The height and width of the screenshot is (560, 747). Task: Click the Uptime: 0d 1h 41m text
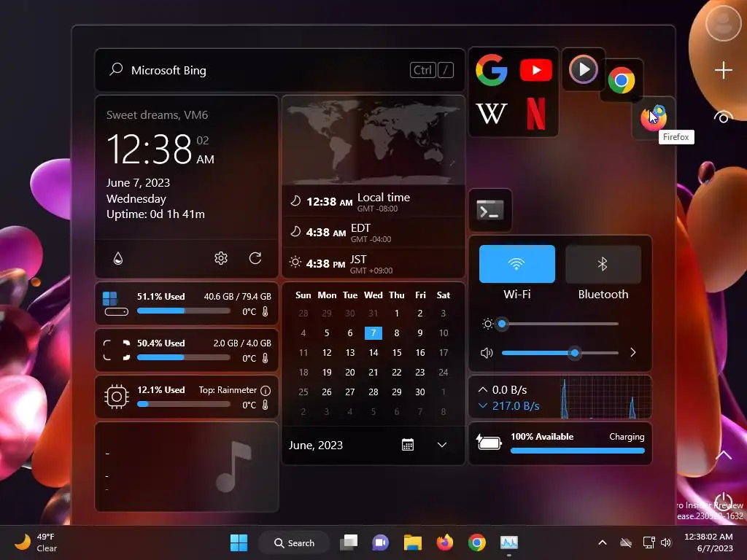(x=155, y=214)
